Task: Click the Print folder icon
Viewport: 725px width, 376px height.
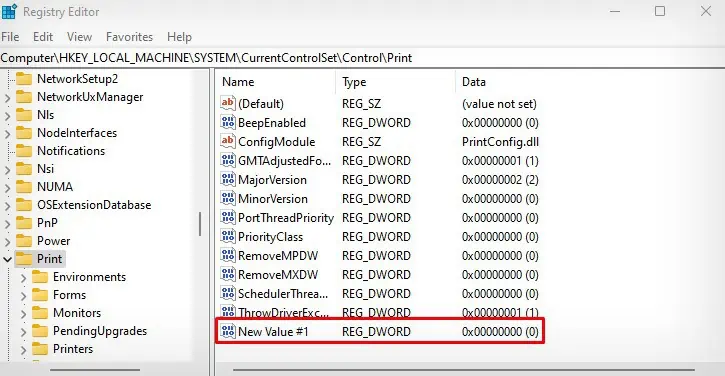Action: pos(24,259)
